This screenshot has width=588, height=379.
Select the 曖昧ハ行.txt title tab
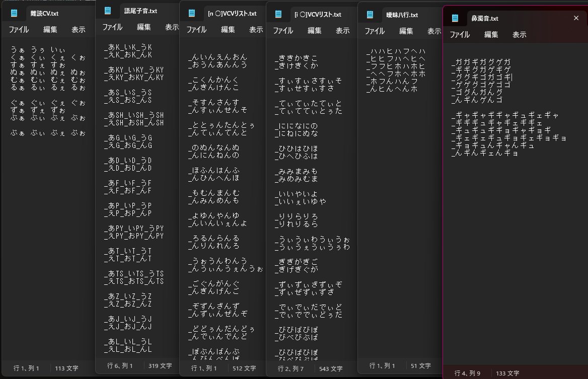(x=402, y=15)
